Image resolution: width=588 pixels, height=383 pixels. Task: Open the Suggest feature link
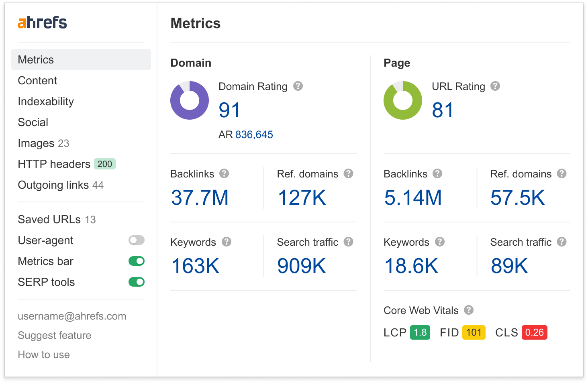54,335
